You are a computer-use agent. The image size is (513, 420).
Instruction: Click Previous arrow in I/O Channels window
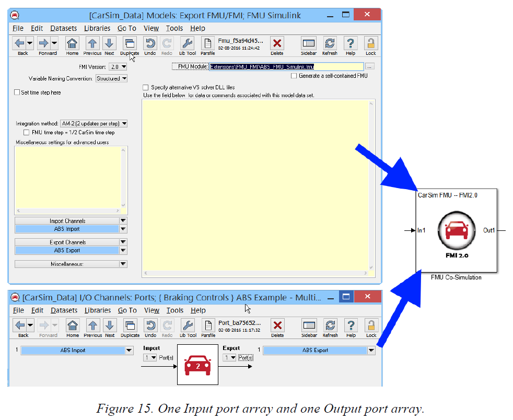coord(93,325)
